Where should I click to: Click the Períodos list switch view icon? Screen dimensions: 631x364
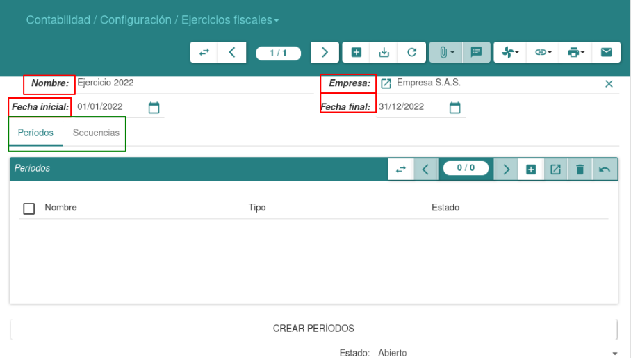[400, 169]
